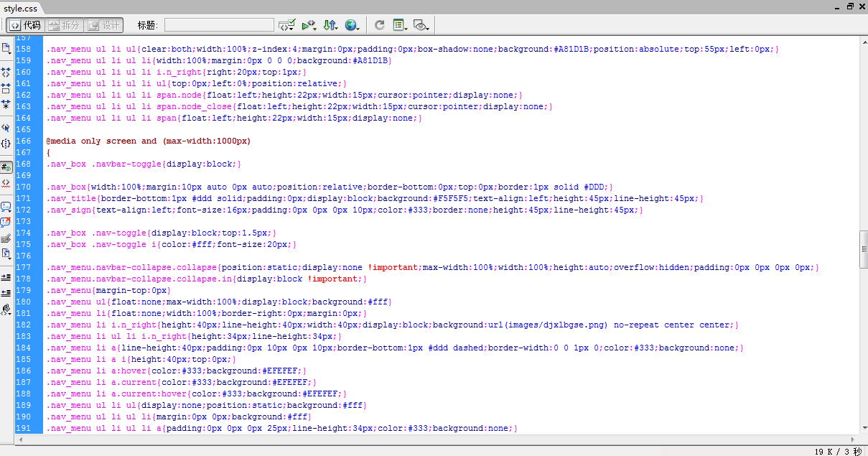Open the Validate Markup dropdown

[287, 25]
